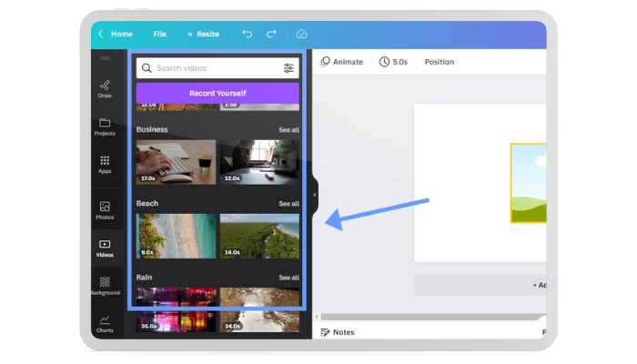This screenshot has height=364, width=637.
Task: Select the 9.0s aerial beach video
Action: click(x=176, y=236)
